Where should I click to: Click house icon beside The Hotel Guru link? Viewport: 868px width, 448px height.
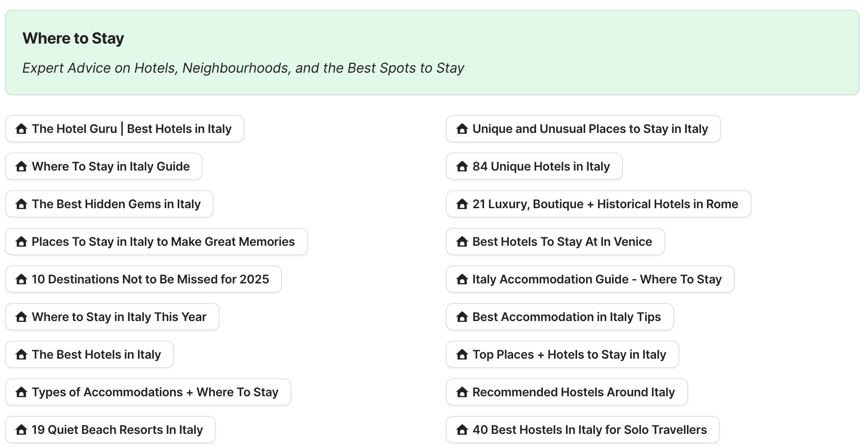click(21, 129)
